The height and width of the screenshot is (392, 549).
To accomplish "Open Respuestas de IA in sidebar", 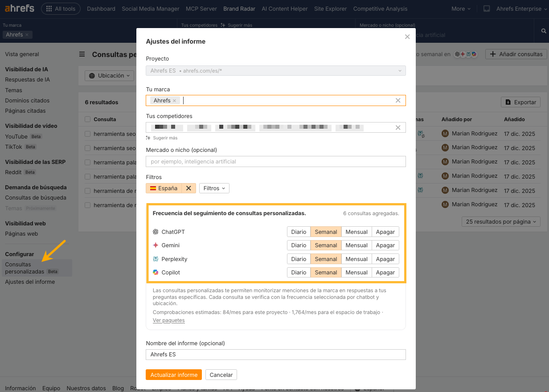I will point(27,80).
